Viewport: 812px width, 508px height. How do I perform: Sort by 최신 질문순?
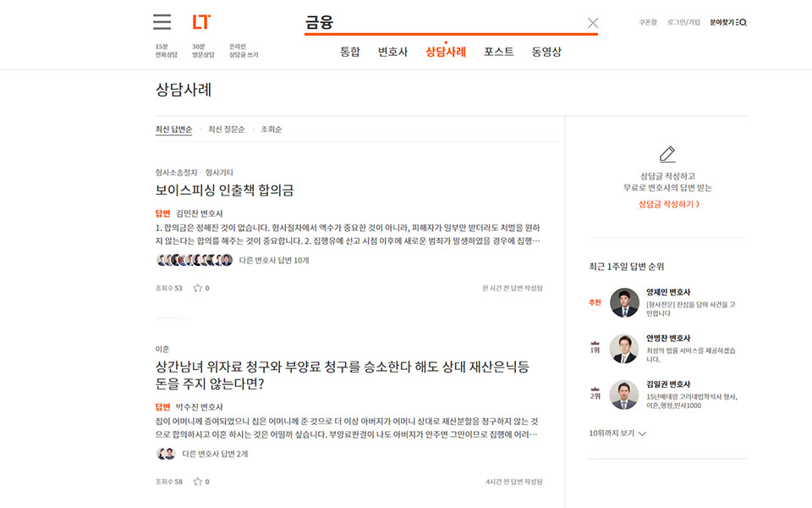(x=227, y=130)
